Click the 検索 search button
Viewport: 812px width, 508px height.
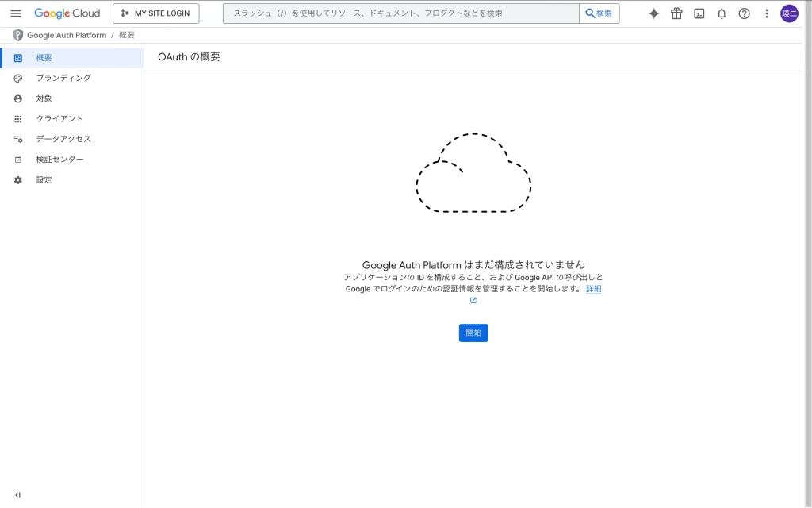(x=599, y=13)
